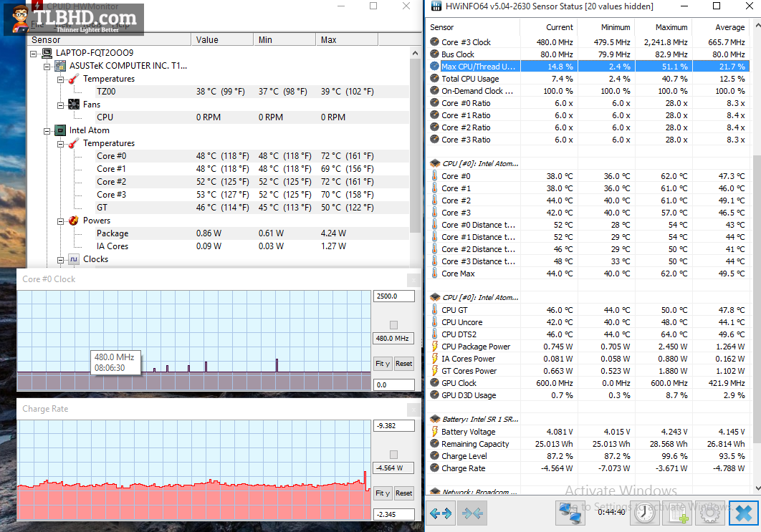Open the network computers icon in HWiNFO toolbar
This screenshot has width=761, height=532.
click(570, 513)
